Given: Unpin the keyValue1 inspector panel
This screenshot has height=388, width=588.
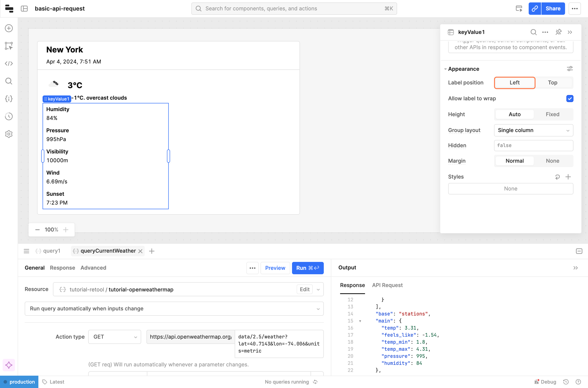Looking at the screenshot, I should [x=558, y=32].
